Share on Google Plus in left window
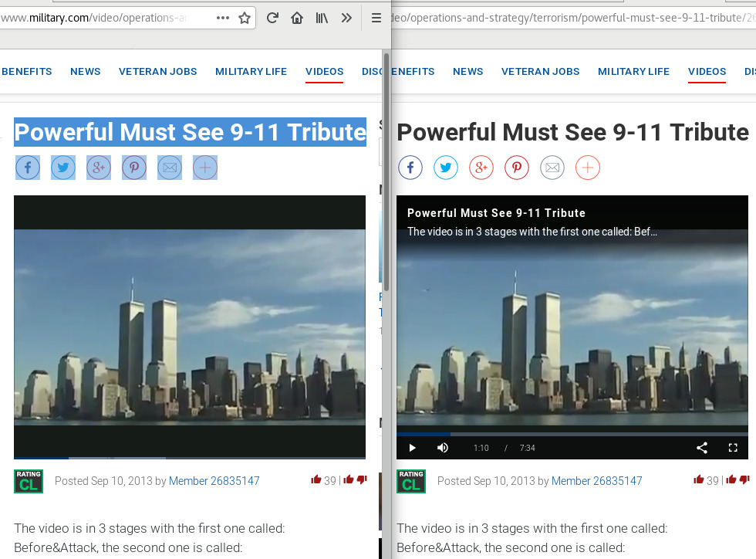Image resolution: width=756 pixels, height=559 pixels. tap(99, 168)
